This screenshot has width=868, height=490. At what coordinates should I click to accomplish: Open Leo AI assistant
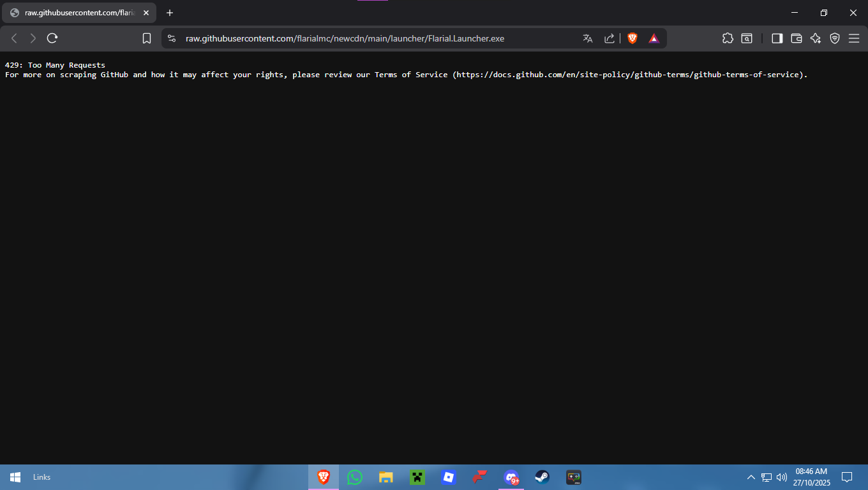(x=816, y=38)
